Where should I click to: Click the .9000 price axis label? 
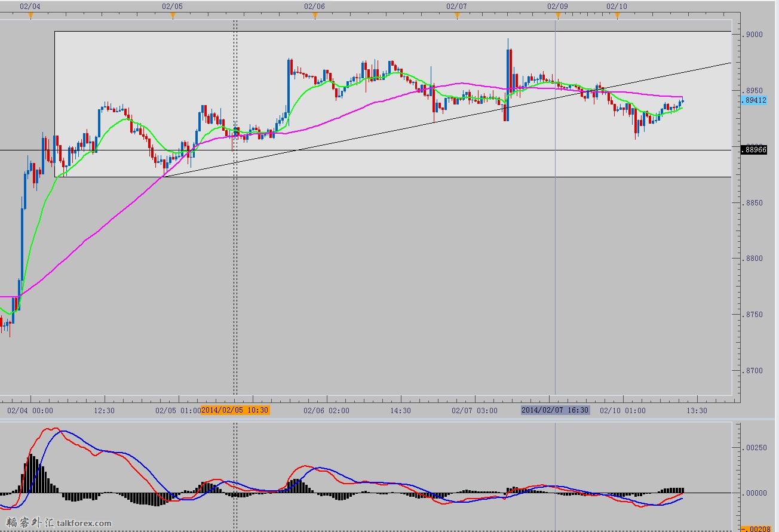(754, 35)
